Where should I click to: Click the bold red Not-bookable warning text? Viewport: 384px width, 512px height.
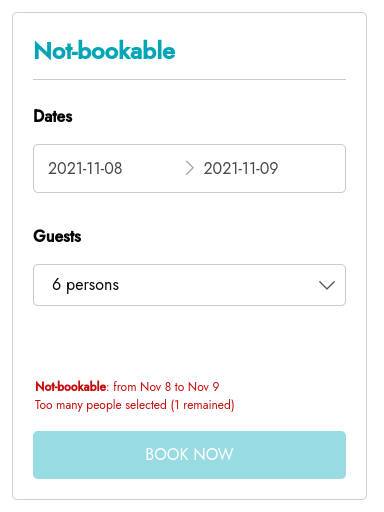(71, 387)
